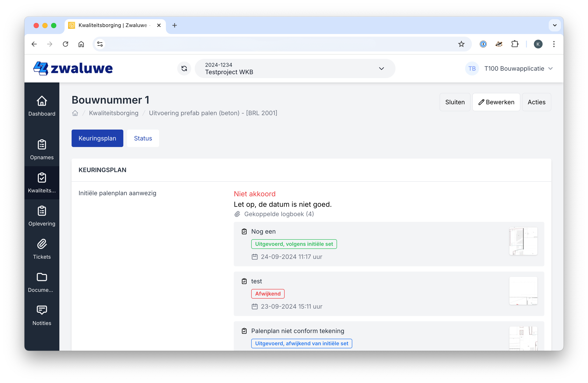Viewport: 588px width, 383px height.
Task: Open Tickets paperclip sidebar item
Action: coord(42,249)
